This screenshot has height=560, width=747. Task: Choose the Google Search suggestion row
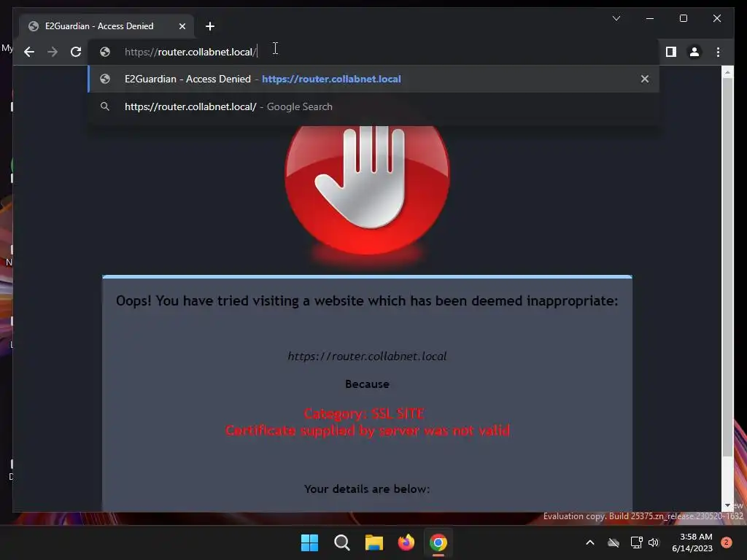373,106
